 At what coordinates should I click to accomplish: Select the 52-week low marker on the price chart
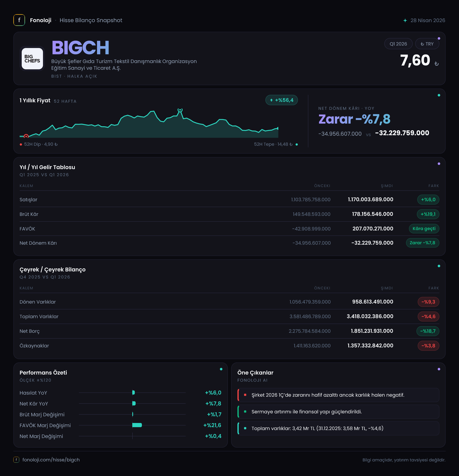(x=26, y=136)
